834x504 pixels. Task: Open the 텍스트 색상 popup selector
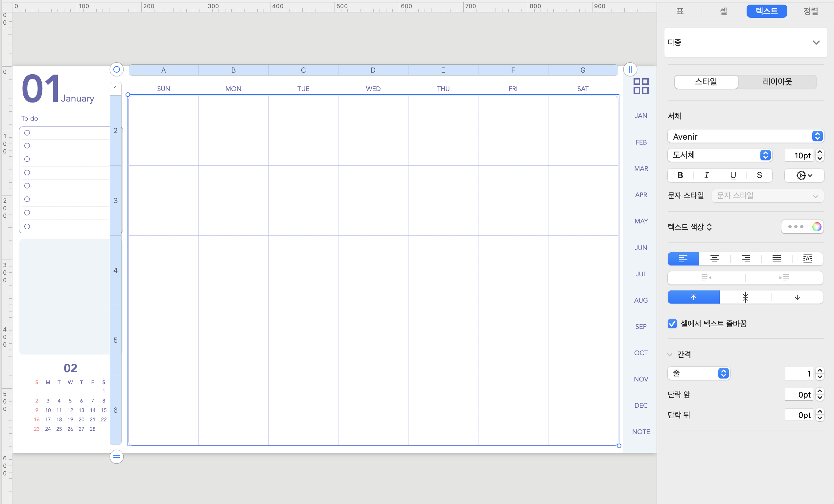[x=689, y=227]
